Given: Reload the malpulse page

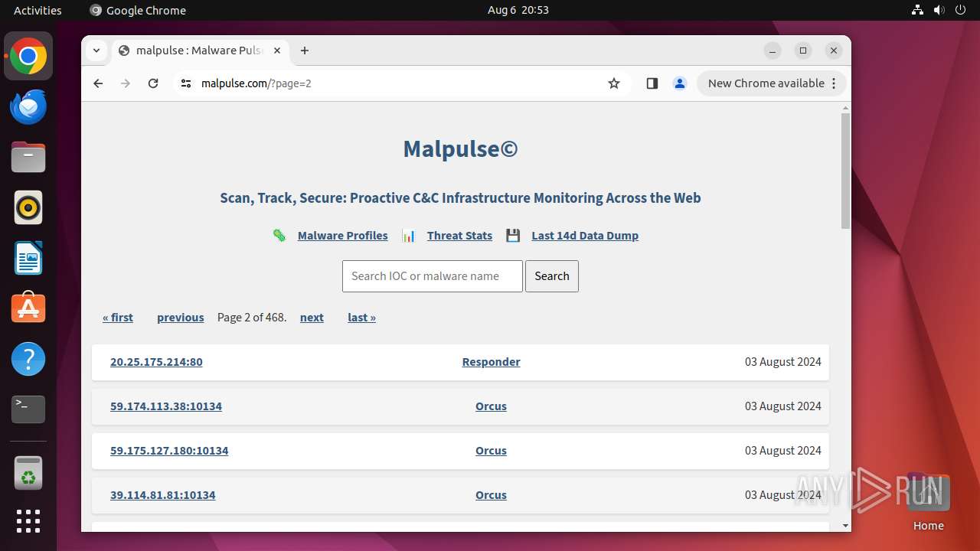Looking at the screenshot, I should coord(153,83).
